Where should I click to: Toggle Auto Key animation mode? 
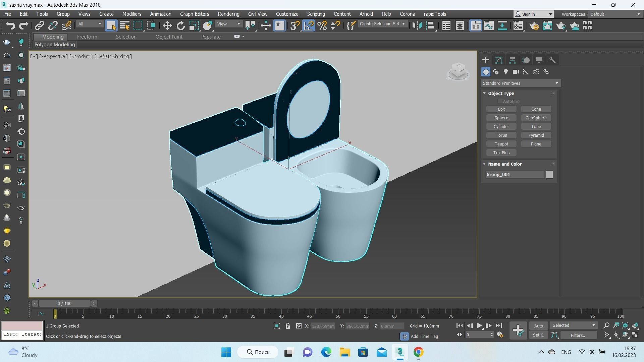click(538, 326)
